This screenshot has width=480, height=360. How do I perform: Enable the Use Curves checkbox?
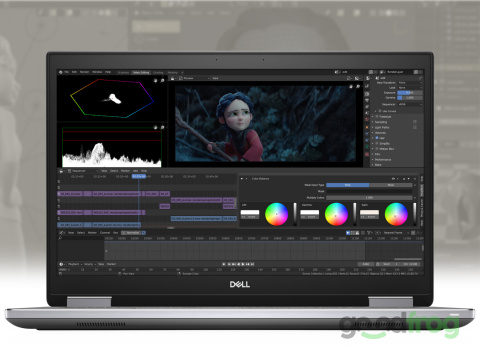[x=380, y=111]
